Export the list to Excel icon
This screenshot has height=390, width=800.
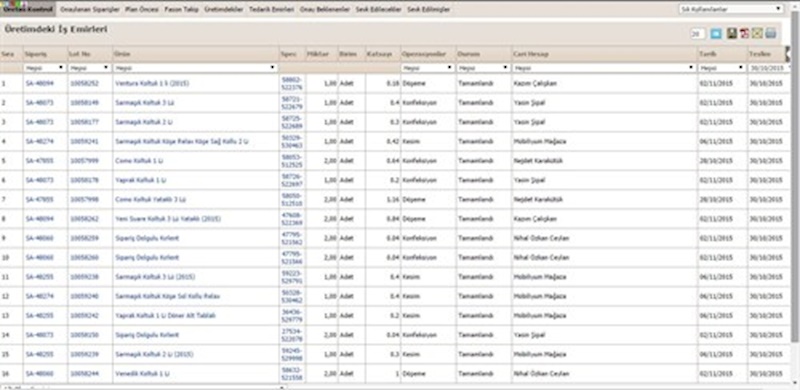coord(757,34)
